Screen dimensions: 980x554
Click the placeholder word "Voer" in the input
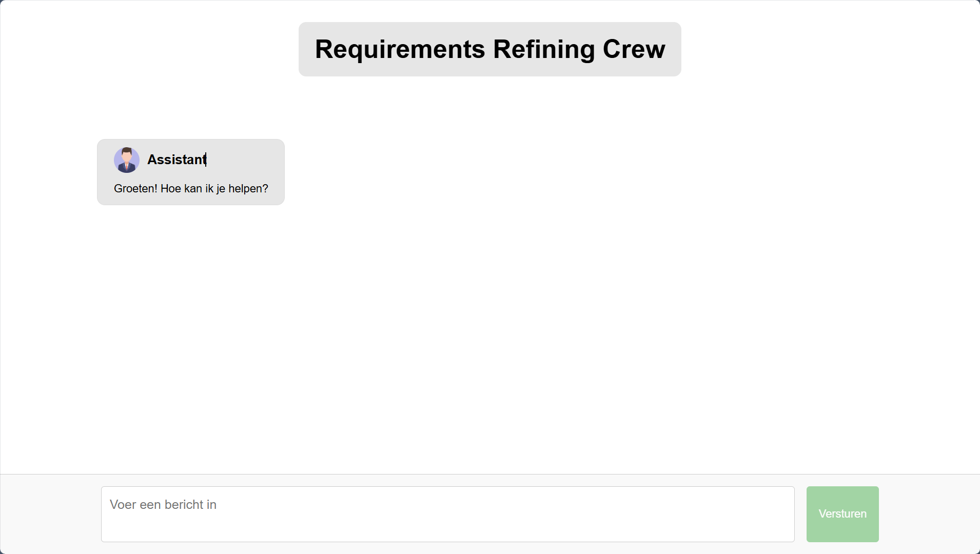coord(123,505)
